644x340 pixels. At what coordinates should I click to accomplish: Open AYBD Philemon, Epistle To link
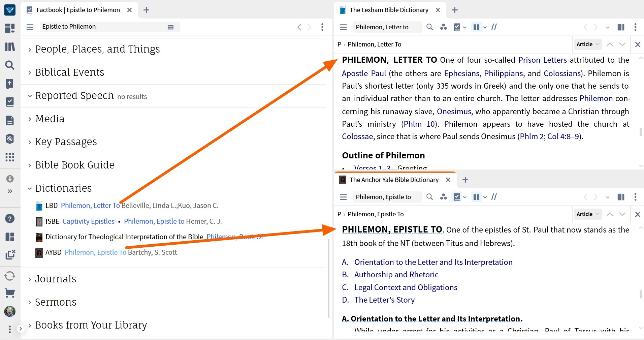click(96, 252)
